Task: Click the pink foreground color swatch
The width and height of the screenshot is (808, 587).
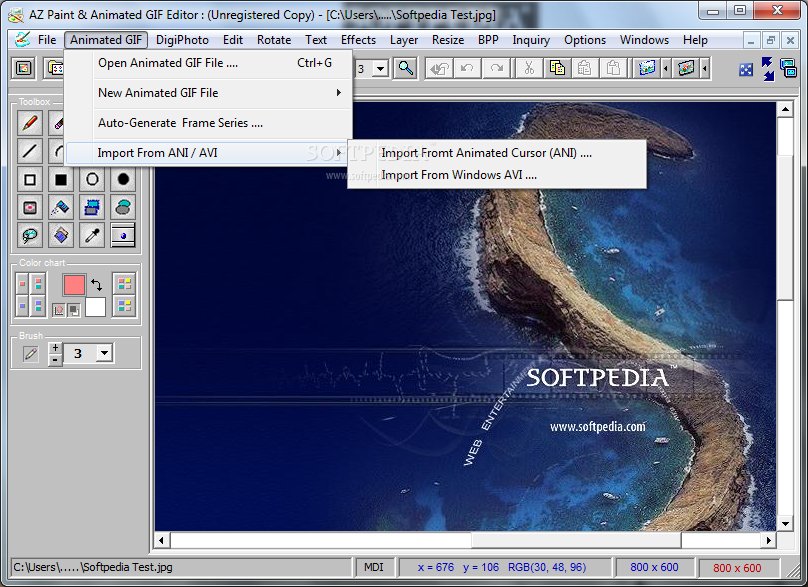Action: click(74, 284)
